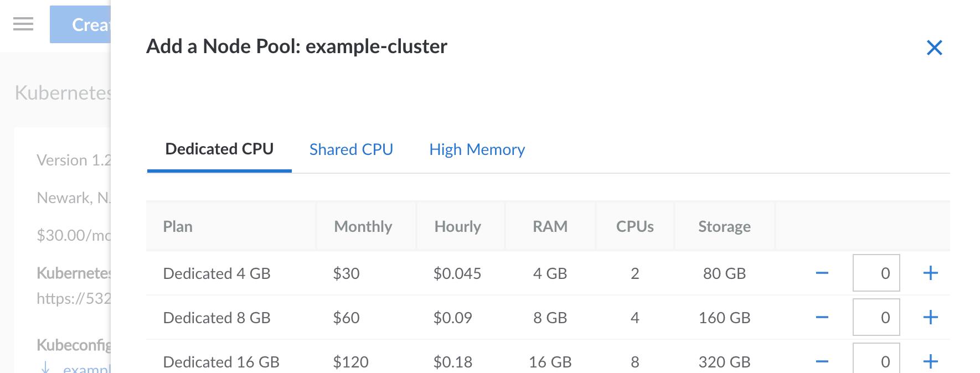980x373 pixels.
Task: Increment the Dedicated 8 GB node count
Action: point(931,317)
